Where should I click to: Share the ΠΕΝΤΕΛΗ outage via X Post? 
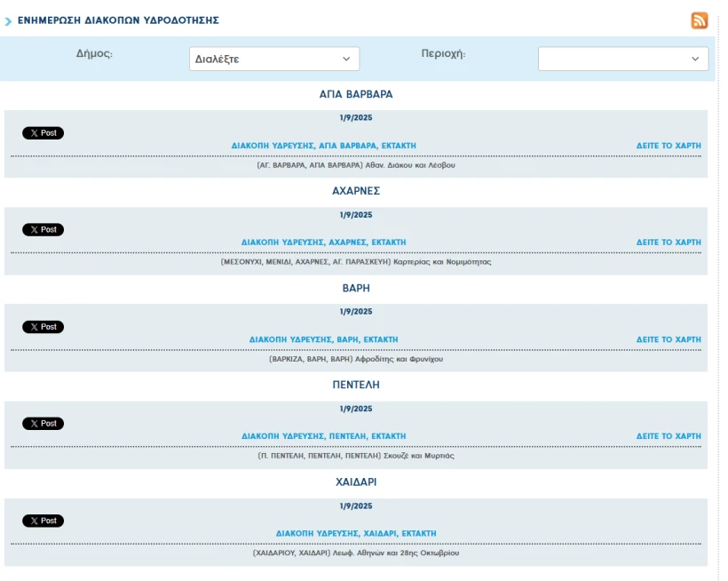pyautogui.click(x=44, y=424)
